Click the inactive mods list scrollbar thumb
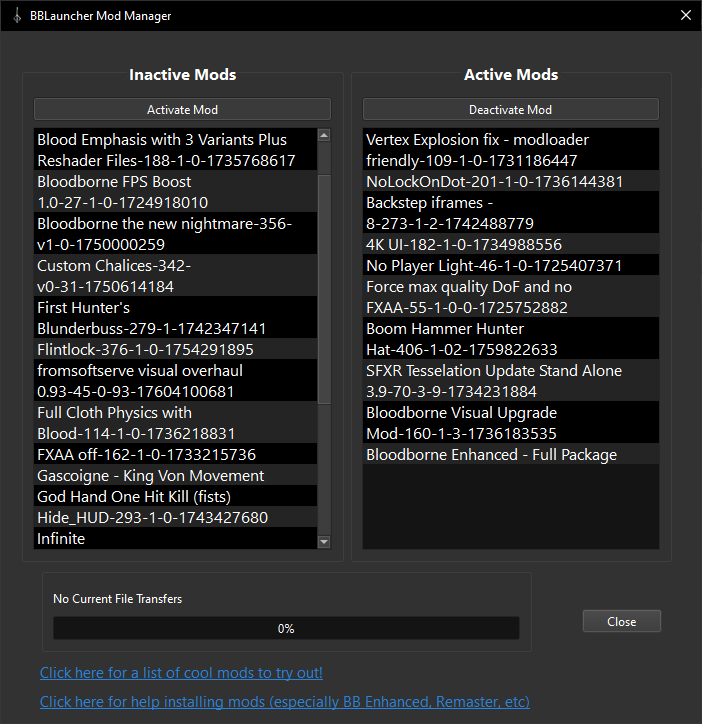 coord(324,290)
